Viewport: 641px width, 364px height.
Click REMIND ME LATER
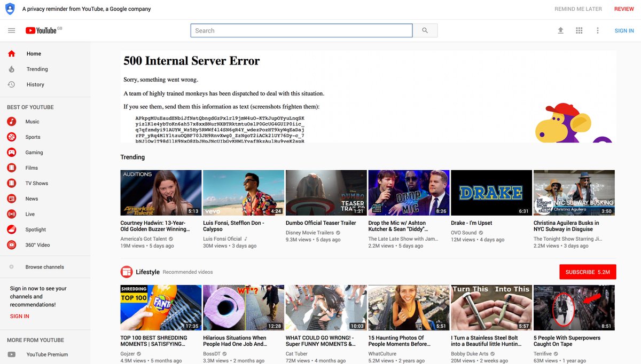(578, 9)
